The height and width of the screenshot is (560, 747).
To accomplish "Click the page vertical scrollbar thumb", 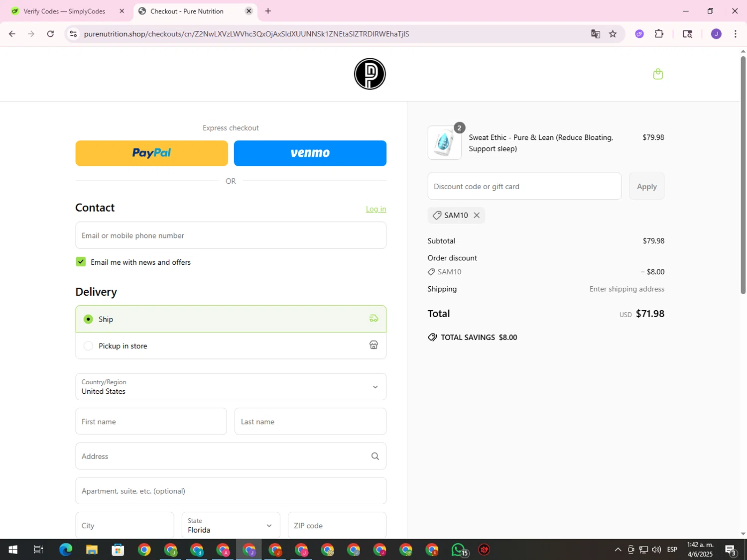I will [x=743, y=174].
